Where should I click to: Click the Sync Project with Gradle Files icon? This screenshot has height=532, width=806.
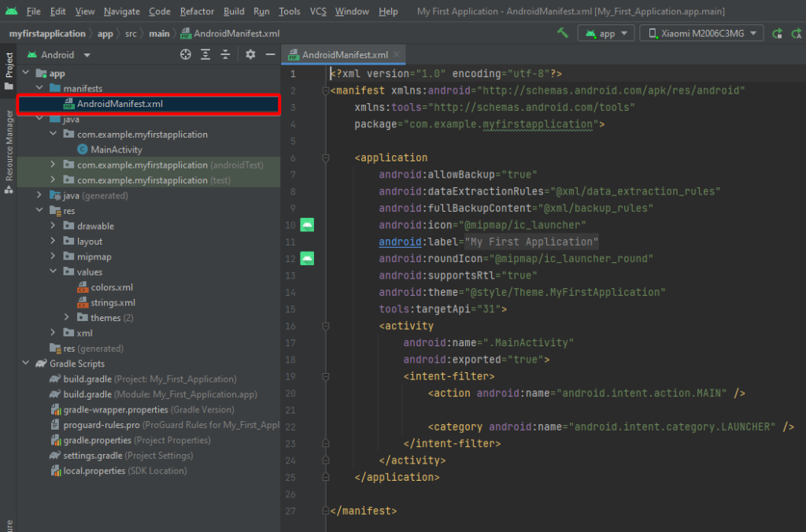click(776, 34)
